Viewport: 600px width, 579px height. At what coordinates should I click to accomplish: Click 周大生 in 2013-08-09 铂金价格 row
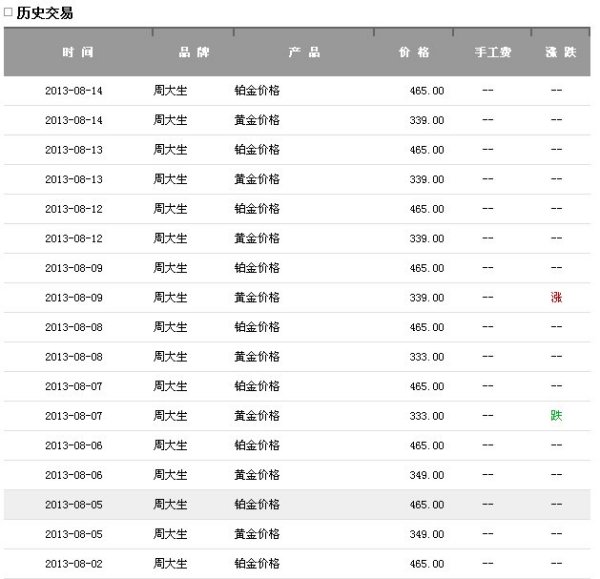click(x=170, y=268)
